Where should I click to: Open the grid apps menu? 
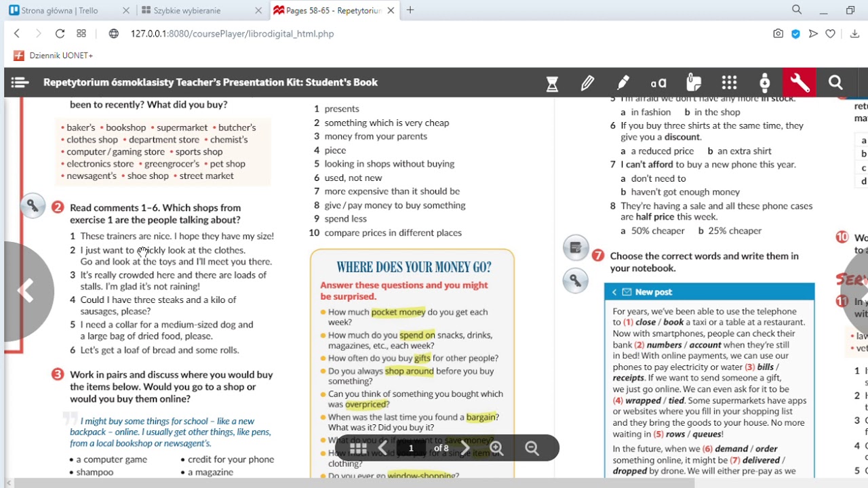point(729,83)
